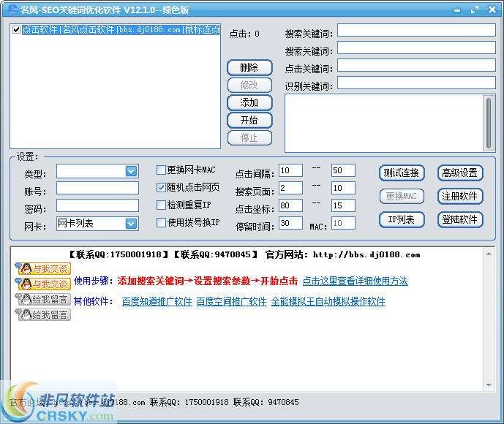Focus the first 搜索关键词 input field

[416, 30]
